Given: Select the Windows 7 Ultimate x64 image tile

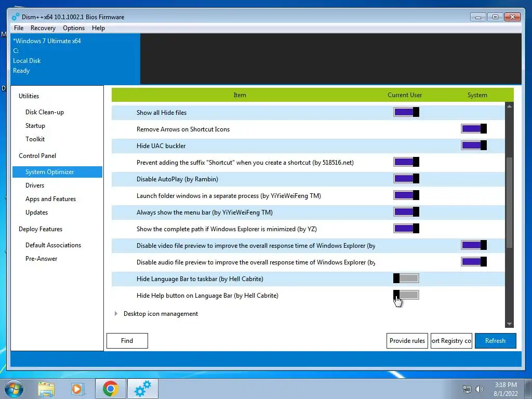Looking at the screenshot, I should (x=75, y=59).
